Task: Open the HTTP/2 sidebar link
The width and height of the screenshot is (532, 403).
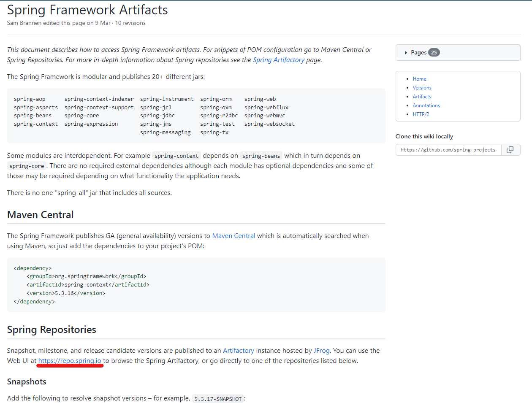Action: point(421,114)
